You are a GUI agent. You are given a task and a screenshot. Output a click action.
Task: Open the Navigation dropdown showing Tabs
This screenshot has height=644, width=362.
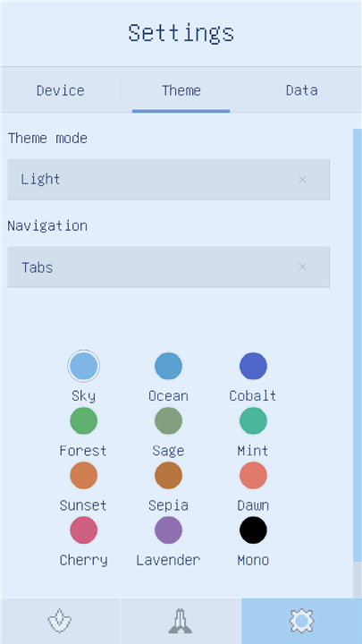pos(168,267)
